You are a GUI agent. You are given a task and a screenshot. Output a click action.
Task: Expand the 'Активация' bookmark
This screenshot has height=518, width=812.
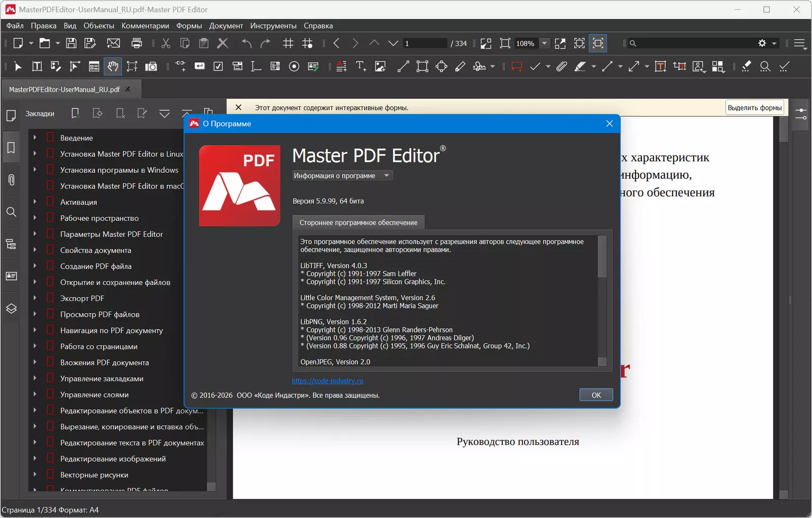35,202
